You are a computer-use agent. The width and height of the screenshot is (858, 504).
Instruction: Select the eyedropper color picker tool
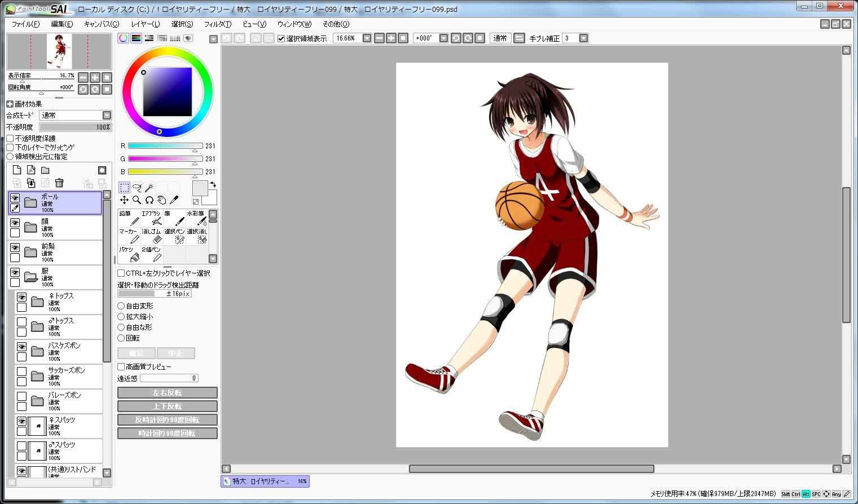tap(174, 200)
